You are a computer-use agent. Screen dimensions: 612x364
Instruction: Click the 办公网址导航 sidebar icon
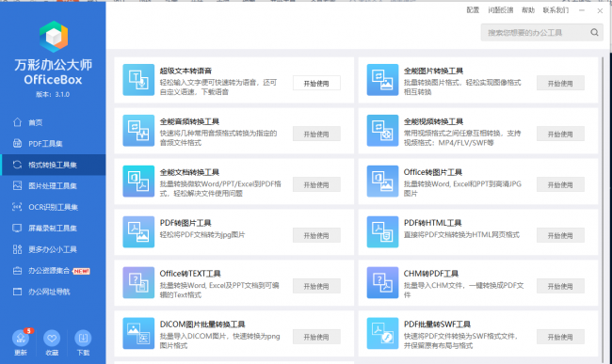[17, 292]
